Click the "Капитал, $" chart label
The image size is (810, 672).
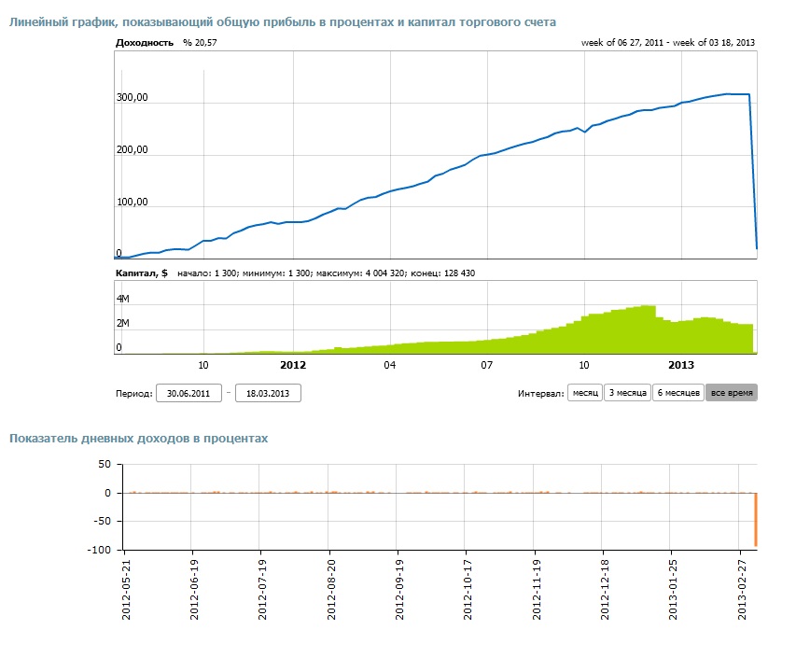[x=141, y=273]
